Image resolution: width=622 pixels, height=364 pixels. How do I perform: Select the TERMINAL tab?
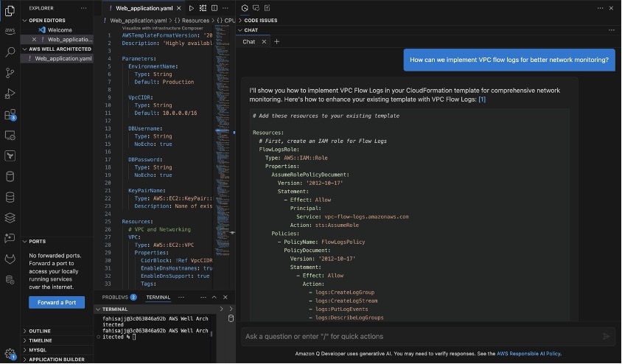pyautogui.click(x=158, y=297)
